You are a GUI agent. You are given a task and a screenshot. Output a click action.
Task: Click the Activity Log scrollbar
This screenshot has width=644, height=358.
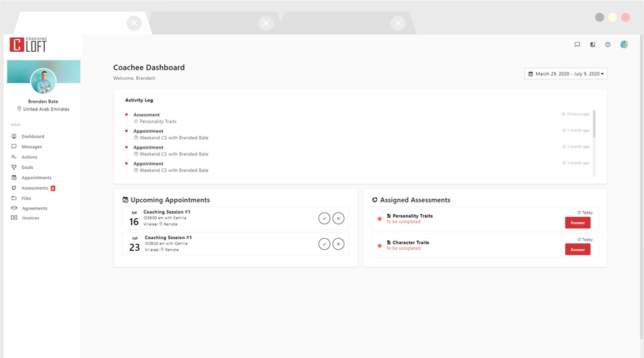[x=594, y=124]
